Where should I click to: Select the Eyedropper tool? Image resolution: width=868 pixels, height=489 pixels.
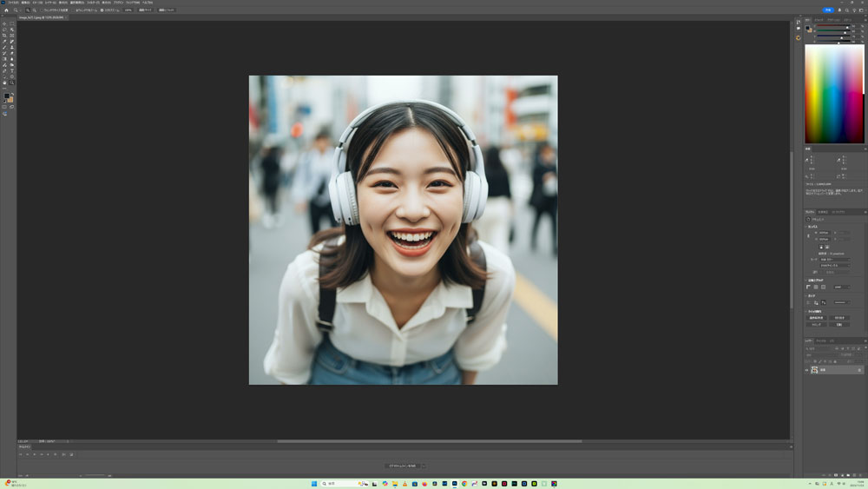point(4,42)
